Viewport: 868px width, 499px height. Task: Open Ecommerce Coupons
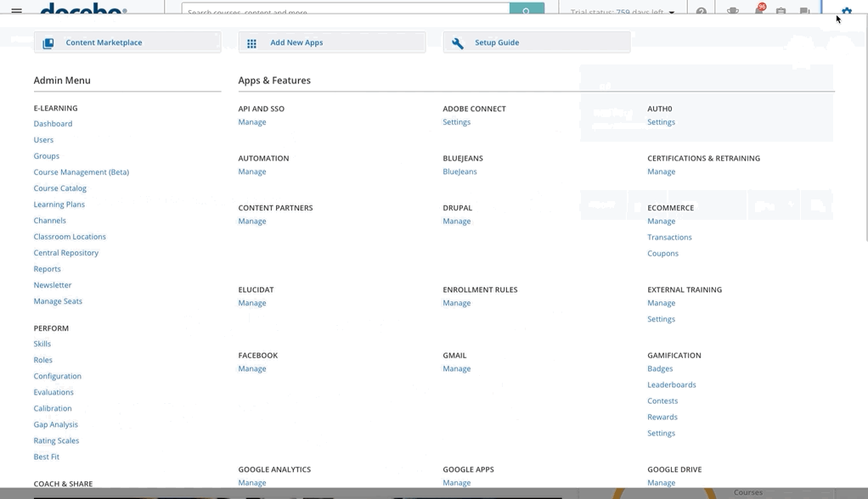(x=663, y=254)
